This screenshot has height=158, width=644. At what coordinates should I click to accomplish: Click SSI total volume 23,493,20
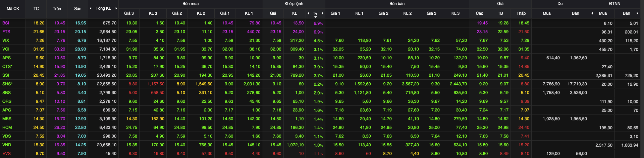click(x=107, y=75)
